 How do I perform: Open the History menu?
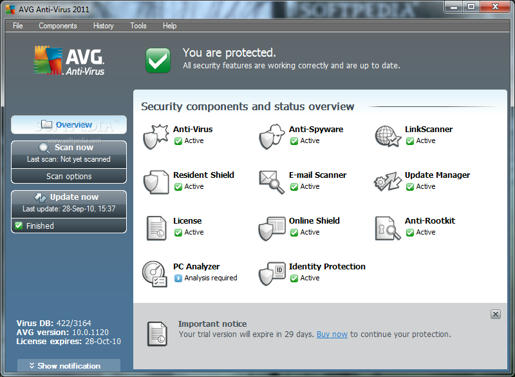click(103, 26)
